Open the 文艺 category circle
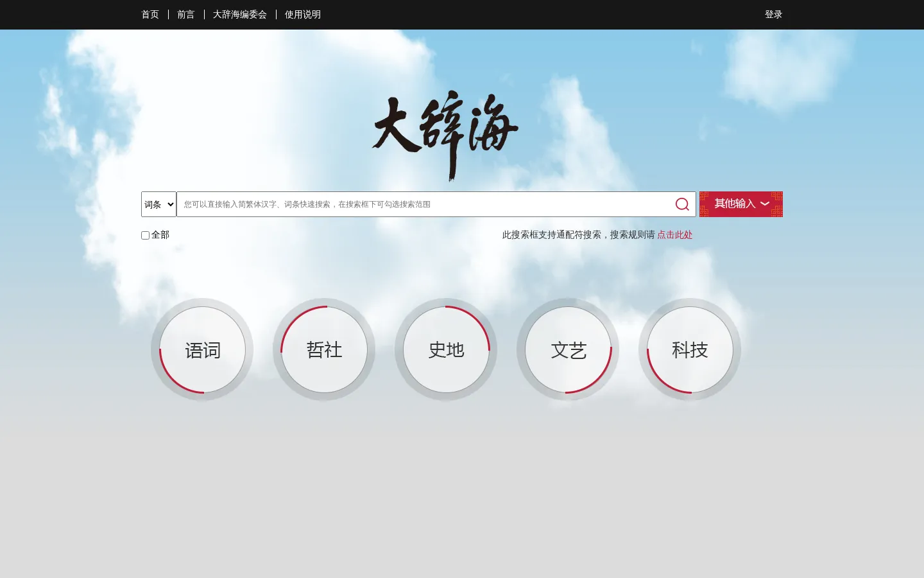This screenshot has height=578, width=924. [568, 349]
